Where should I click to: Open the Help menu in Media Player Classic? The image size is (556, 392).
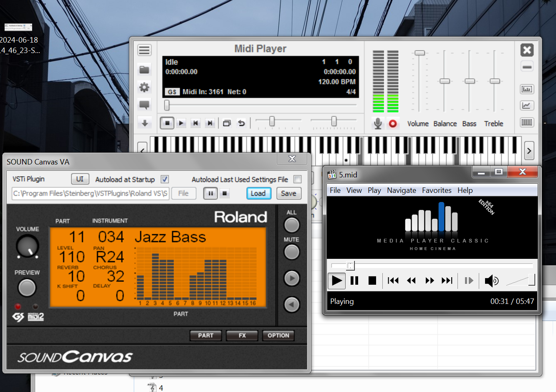465,190
